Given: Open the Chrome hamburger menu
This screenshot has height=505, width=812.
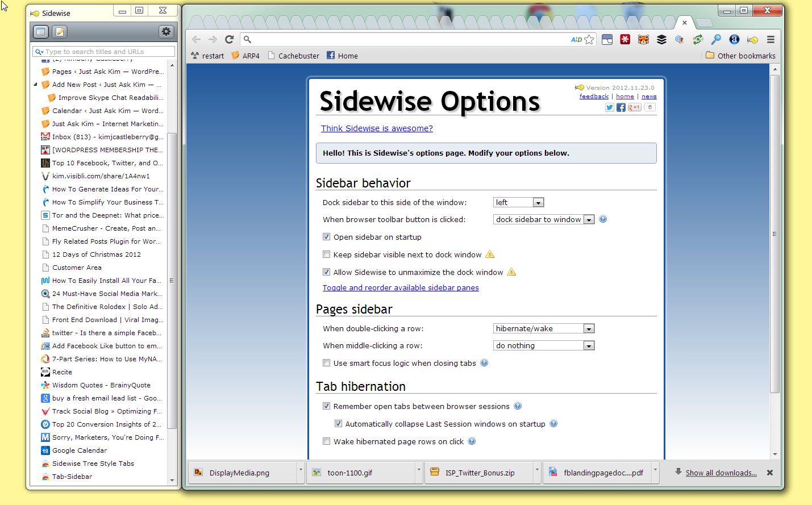Looking at the screenshot, I should tap(771, 39).
